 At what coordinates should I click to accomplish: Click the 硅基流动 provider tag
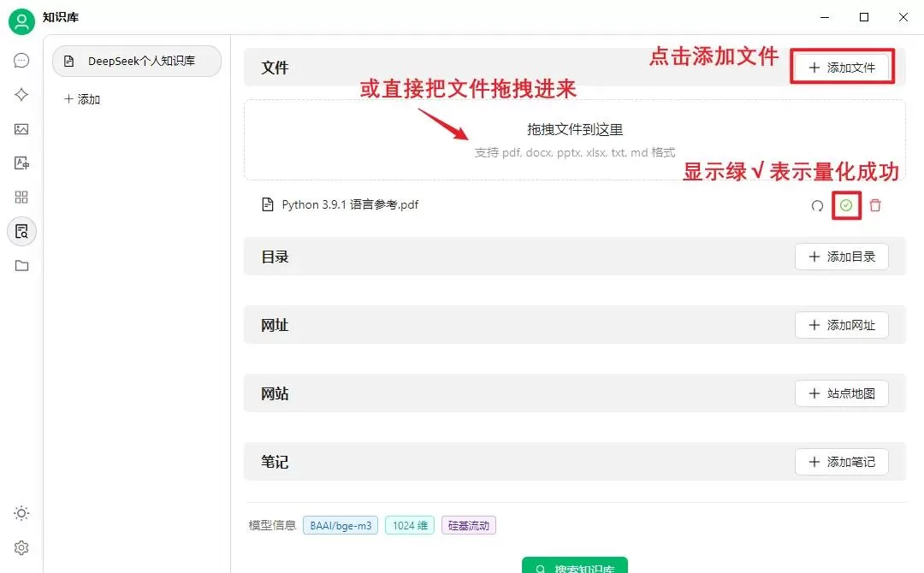469,525
